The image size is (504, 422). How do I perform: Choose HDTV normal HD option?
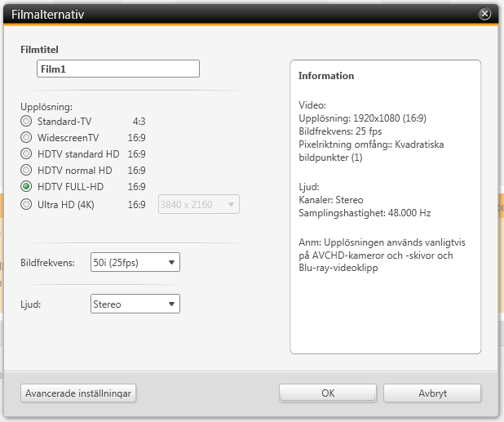pyautogui.click(x=26, y=170)
